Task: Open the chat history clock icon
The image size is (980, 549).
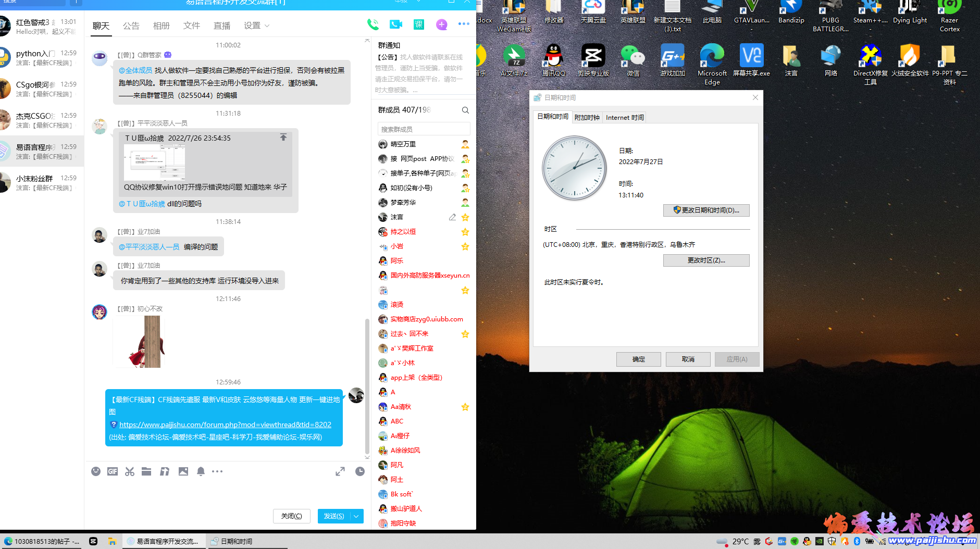Action: coord(360,471)
